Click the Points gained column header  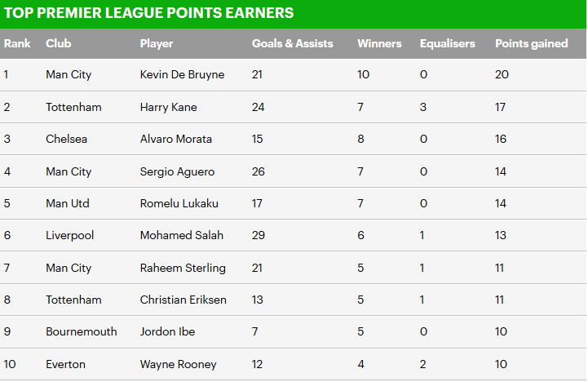tap(531, 43)
